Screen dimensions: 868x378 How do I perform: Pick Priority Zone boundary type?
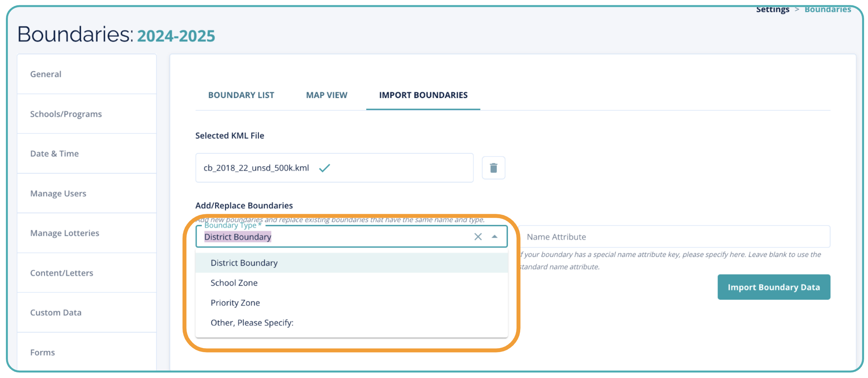click(x=235, y=303)
